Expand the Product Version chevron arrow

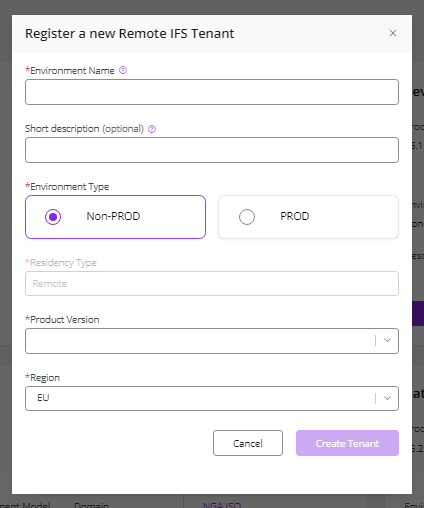click(387, 340)
